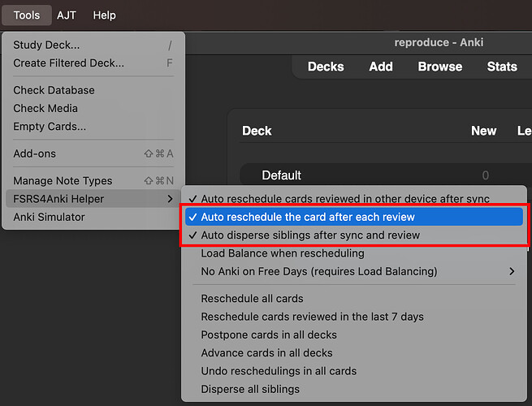Click Add in Anki toolbar

381,67
